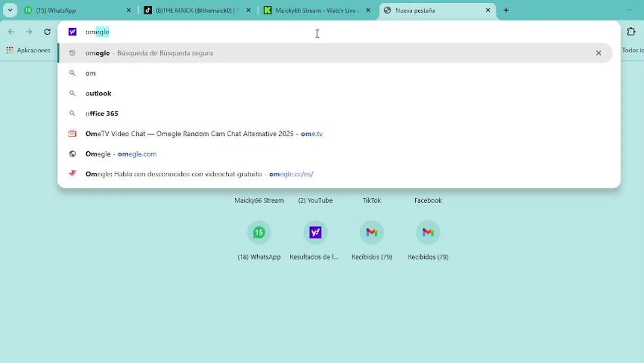Click the Yahoo search engine icon in address bar
Viewport: 644px width, 363px height.
[73, 32]
